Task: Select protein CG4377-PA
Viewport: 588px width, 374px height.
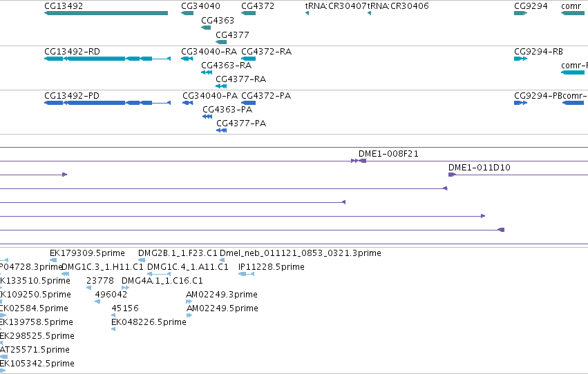Action: click(x=222, y=130)
